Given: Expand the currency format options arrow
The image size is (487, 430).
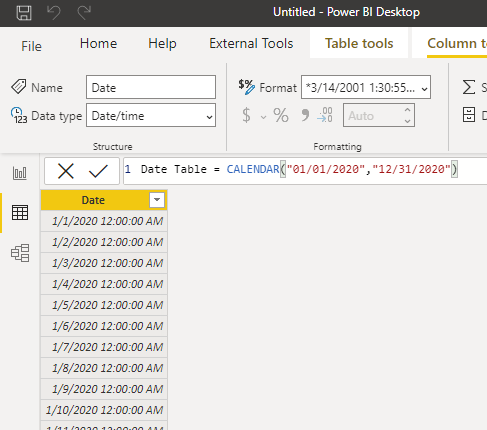Looking at the screenshot, I should [x=263, y=117].
